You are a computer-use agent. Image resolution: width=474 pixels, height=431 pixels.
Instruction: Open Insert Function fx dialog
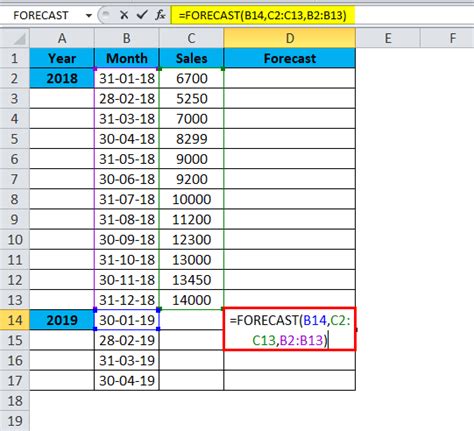[x=160, y=15]
